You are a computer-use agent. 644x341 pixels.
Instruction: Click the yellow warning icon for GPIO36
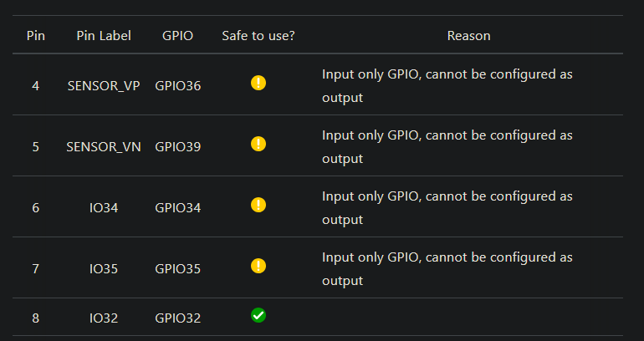coord(258,83)
